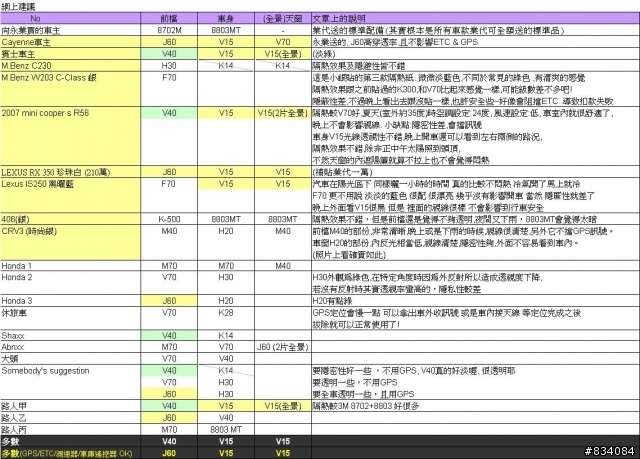
Task: Click the 'J60 (2片全景)' cell
Action: pos(283,347)
